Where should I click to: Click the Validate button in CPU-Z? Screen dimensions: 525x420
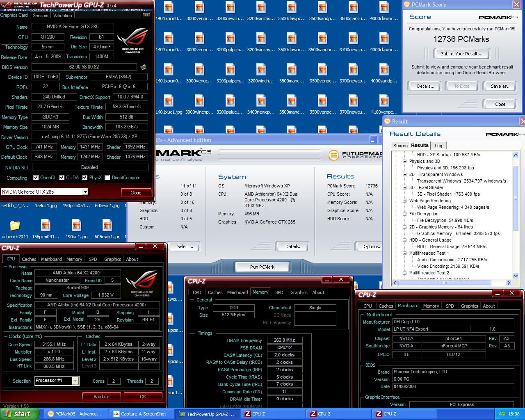click(101, 397)
